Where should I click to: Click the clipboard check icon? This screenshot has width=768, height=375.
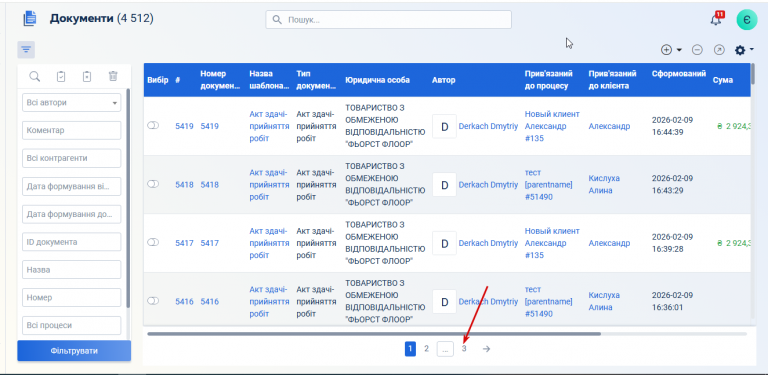[x=61, y=76]
